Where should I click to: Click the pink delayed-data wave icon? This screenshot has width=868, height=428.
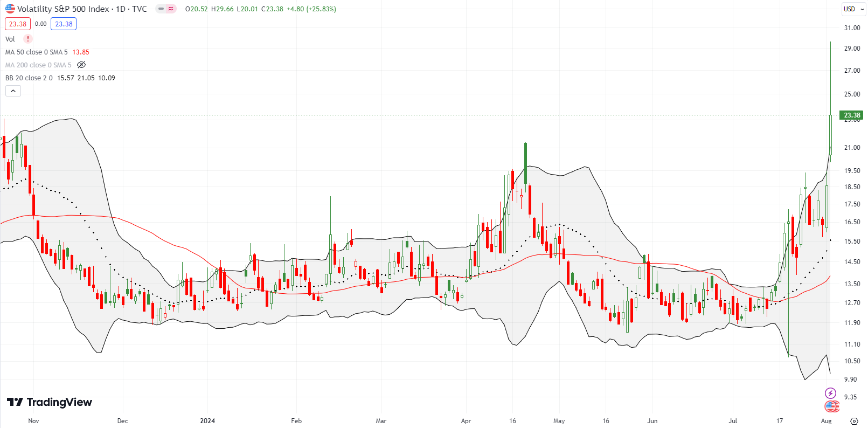(171, 9)
